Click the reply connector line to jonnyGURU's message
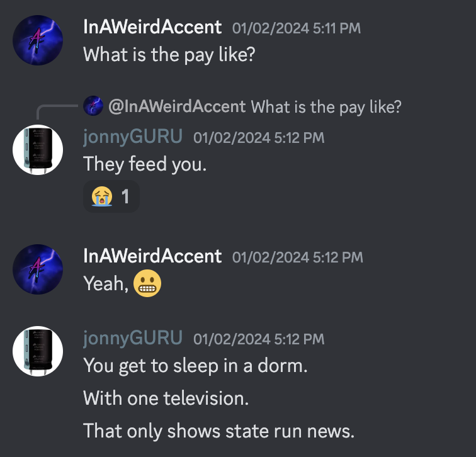Image resolution: width=476 pixels, height=457 pixels. (57, 111)
